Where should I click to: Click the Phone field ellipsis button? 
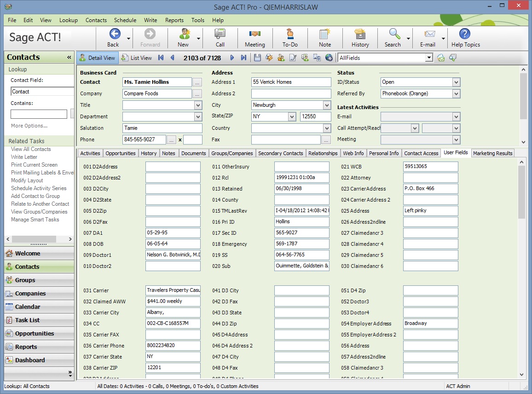[x=172, y=140]
